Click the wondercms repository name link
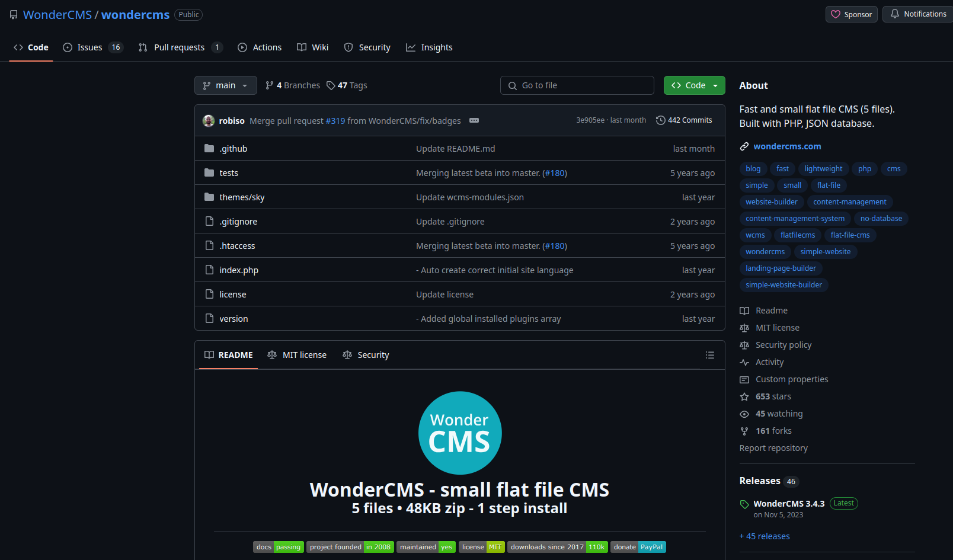Image resolution: width=953 pixels, height=560 pixels. tap(135, 15)
